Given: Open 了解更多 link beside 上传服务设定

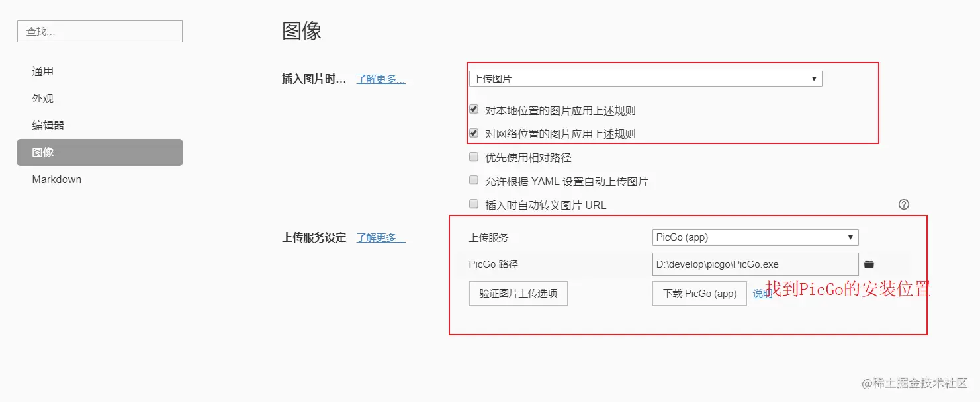Looking at the screenshot, I should (381, 237).
